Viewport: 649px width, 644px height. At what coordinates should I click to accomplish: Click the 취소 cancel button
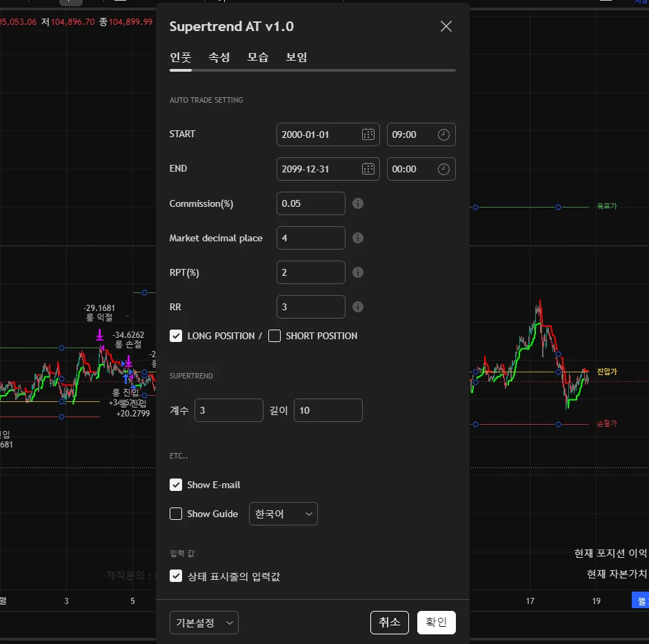pos(390,623)
